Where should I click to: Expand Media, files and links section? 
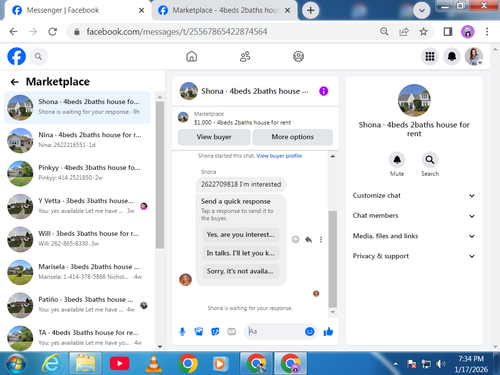(414, 236)
